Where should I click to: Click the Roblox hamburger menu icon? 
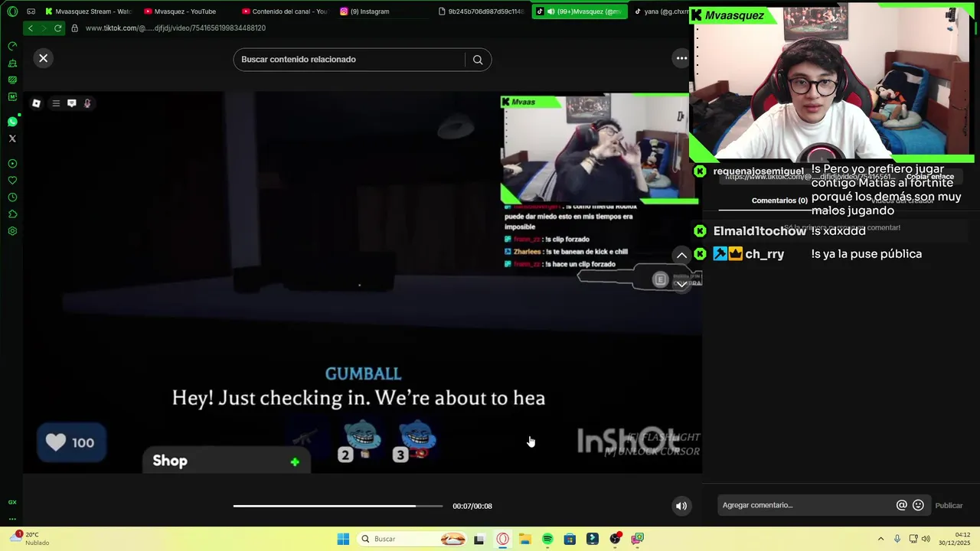[56, 103]
